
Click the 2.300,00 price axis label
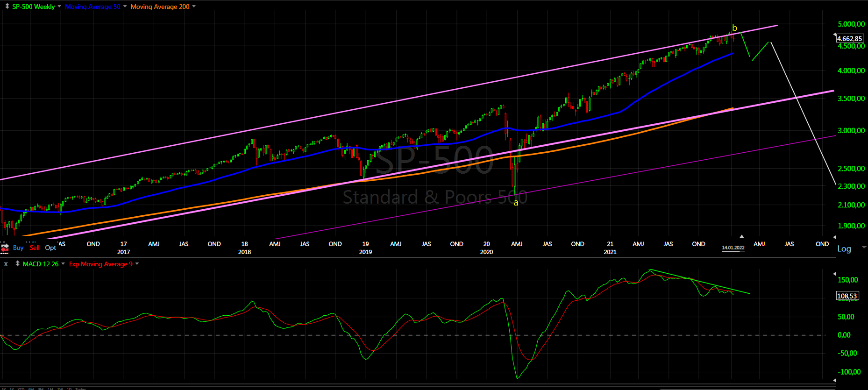[x=851, y=186]
